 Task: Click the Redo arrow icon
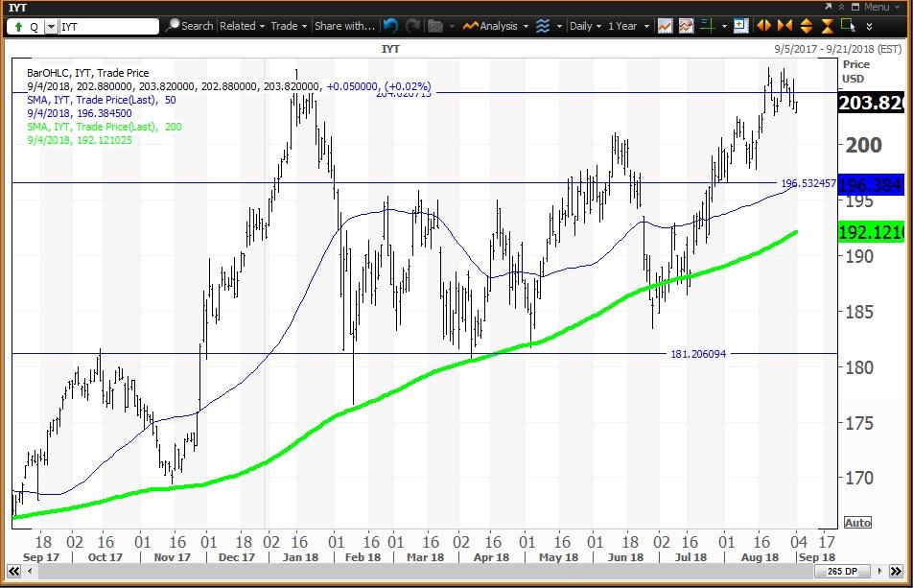coord(412,26)
